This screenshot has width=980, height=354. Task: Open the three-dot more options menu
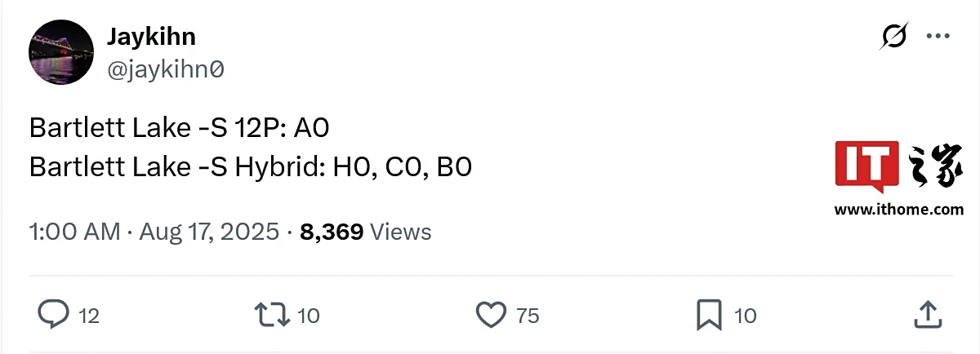coord(936,37)
